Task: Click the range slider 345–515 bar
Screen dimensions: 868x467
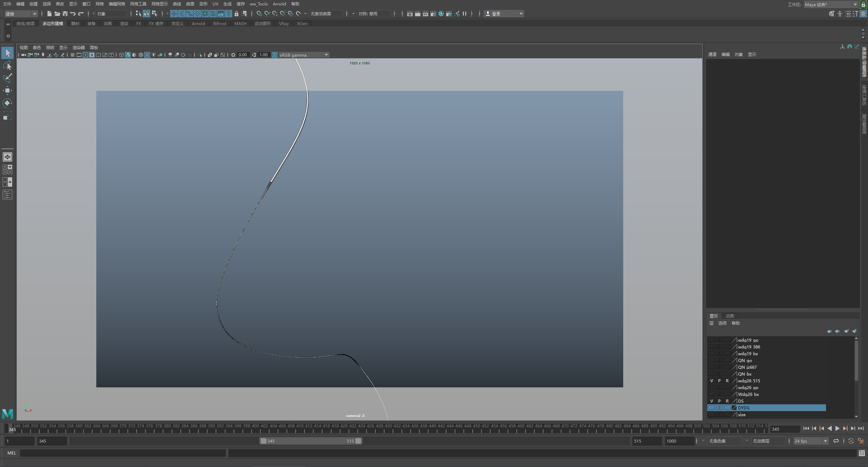Action: click(311, 441)
